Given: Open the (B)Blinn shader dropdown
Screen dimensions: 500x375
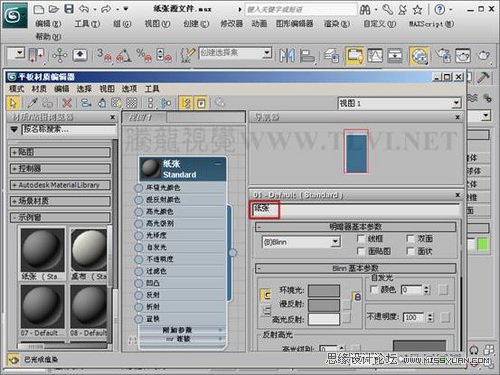Looking at the screenshot, I should (x=336, y=242).
